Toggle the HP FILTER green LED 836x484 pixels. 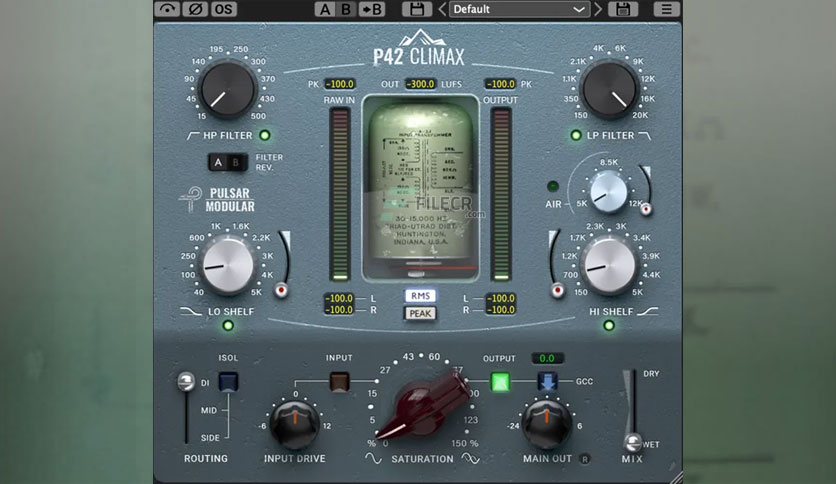(265, 135)
